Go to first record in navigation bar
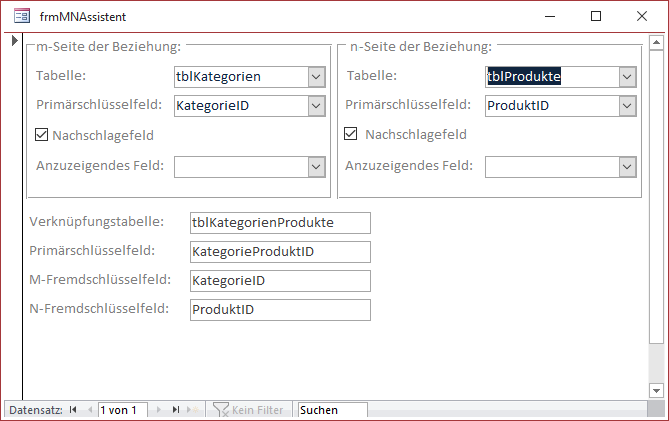This screenshot has height=421, width=669. [73, 410]
